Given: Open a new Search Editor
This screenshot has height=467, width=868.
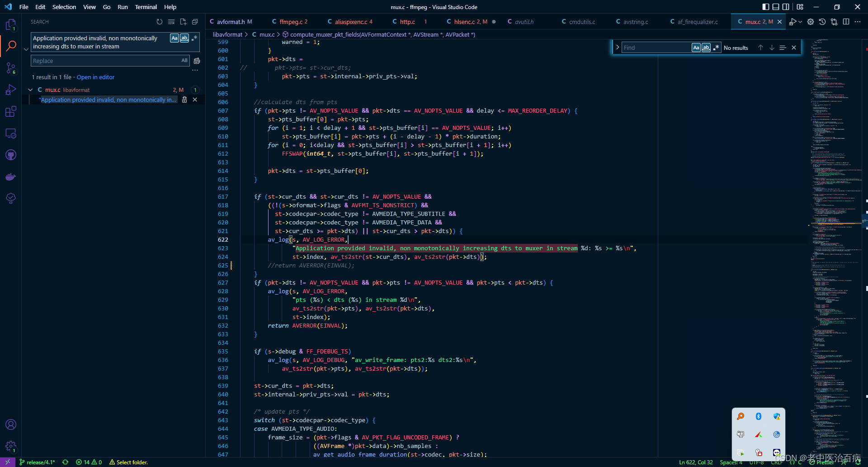Looking at the screenshot, I should point(183,22).
